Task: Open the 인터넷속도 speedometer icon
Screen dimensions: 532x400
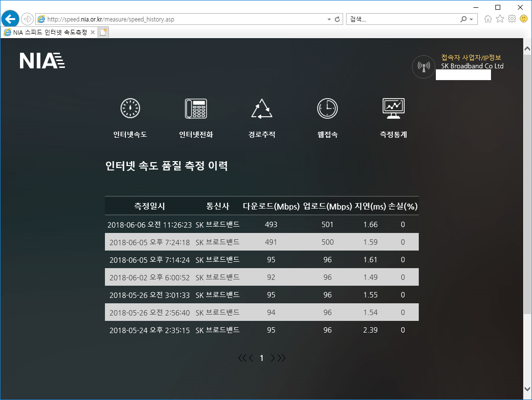Action: pos(130,108)
